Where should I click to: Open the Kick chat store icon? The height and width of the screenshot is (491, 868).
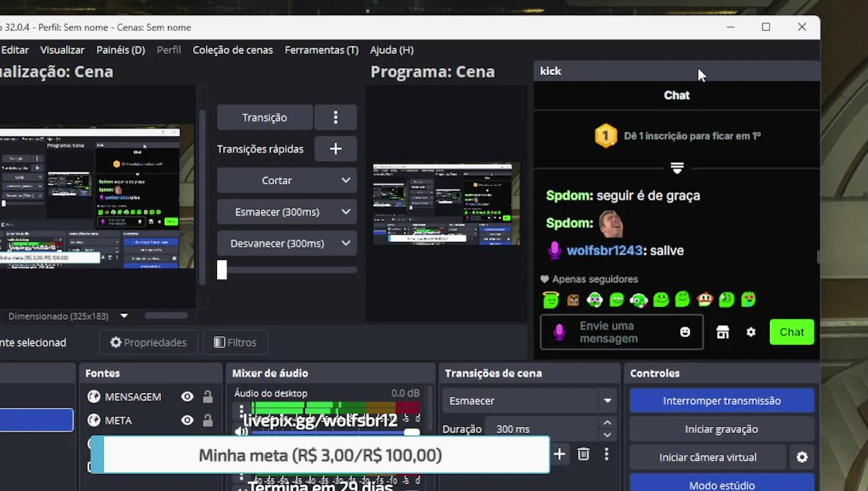click(723, 332)
